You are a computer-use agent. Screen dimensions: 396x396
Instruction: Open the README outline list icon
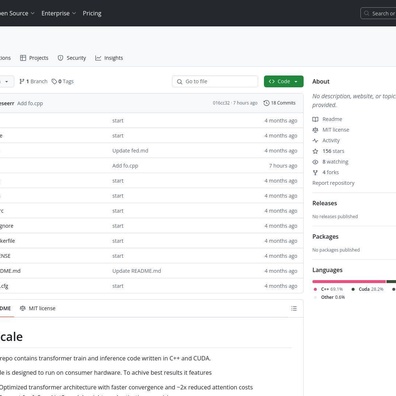tap(294, 308)
